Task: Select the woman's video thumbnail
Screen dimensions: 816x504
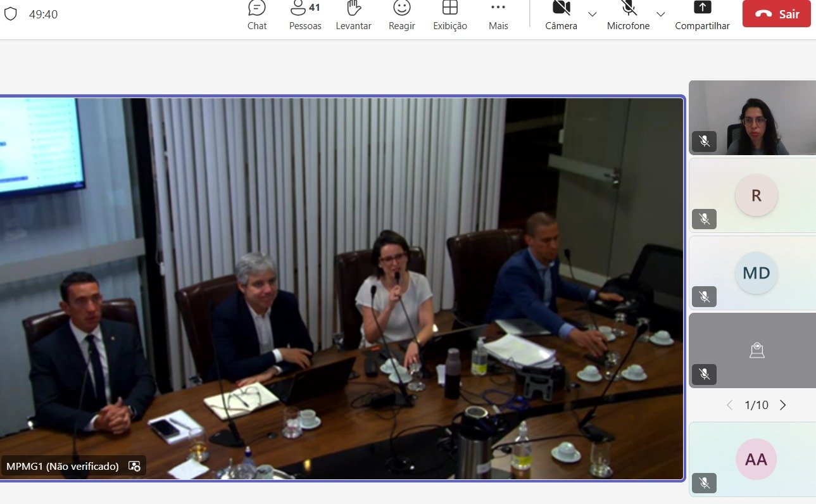Action: [x=752, y=118]
